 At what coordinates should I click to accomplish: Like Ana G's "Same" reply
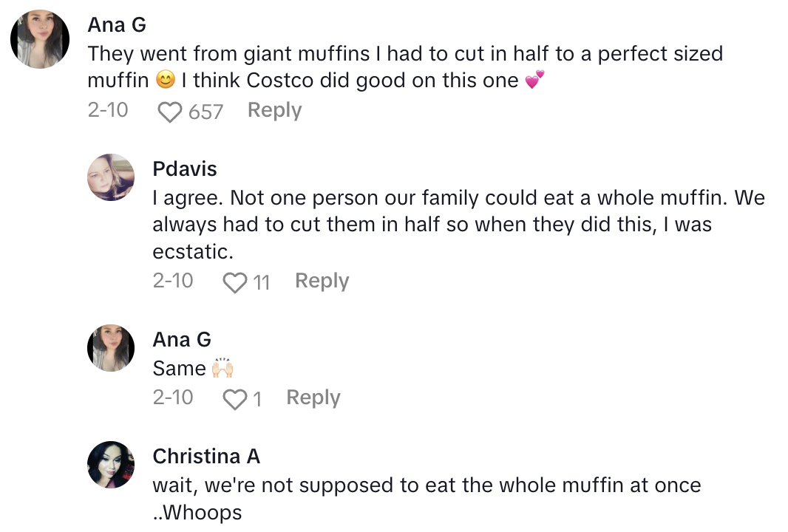(234, 400)
